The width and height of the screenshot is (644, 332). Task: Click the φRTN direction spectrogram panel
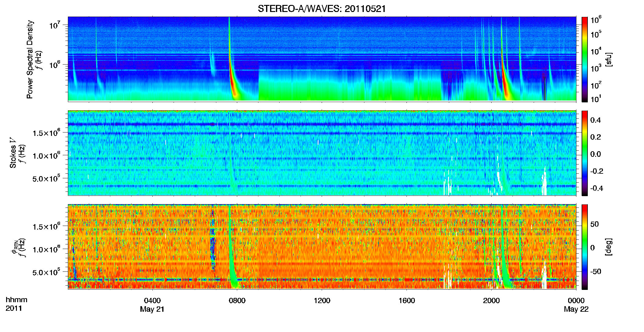pos(322,247)
